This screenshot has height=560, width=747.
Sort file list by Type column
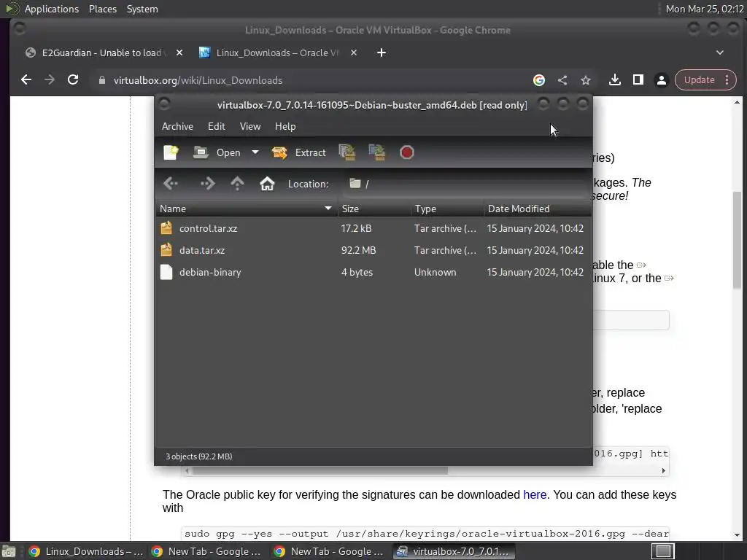point(447,209)
